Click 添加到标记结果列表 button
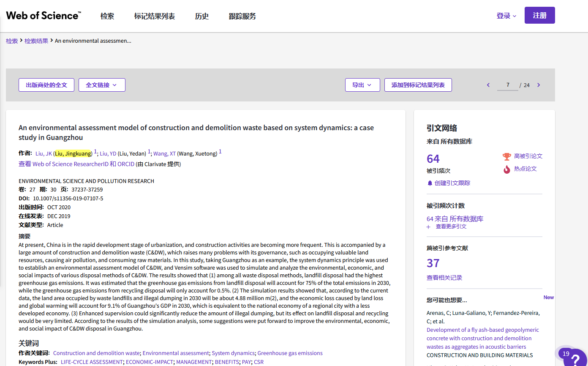 point(418,85)
